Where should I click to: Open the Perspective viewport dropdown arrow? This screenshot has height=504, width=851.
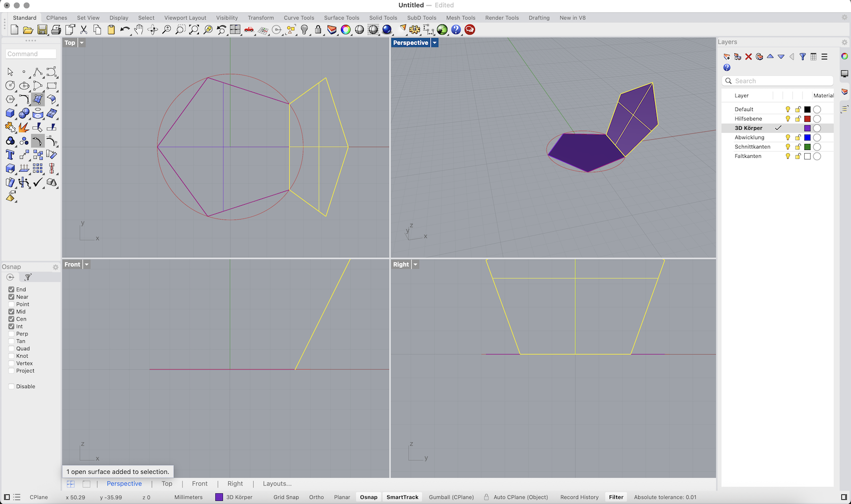click(x=435, y=43)
